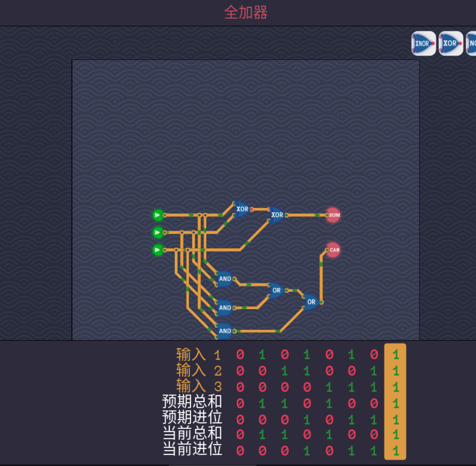This screenshot has height=466, width=476.
Task: Click the partially visible palette component after XOR
Action: coord(471,44)
